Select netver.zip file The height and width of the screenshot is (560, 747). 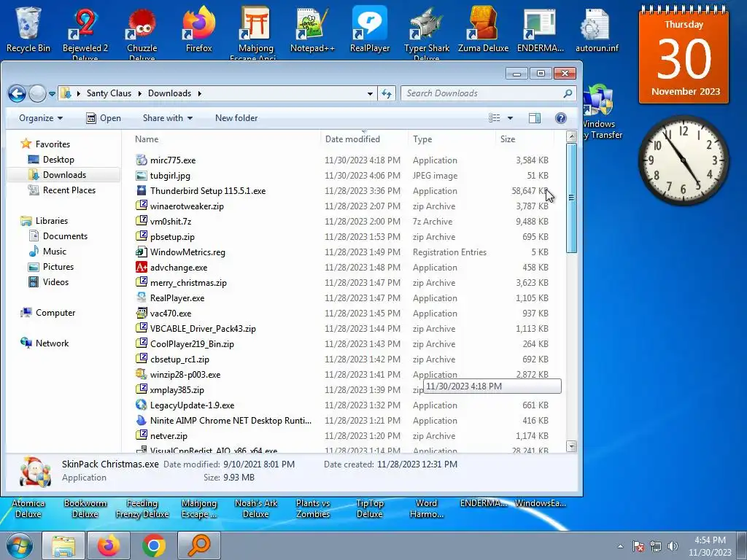341,436
